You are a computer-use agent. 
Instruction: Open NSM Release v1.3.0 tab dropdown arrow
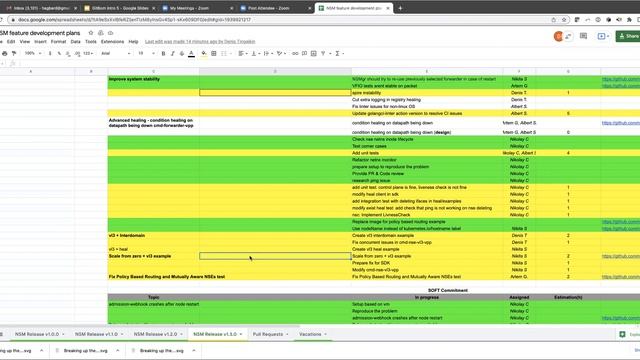[241, 334]
